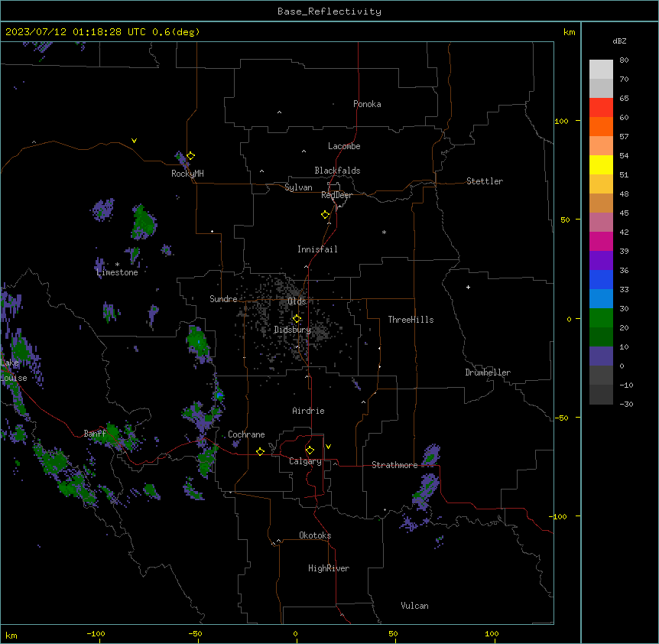Image resolution: width=659 pixels, height=644 pixels.
Task: Click the green radar echo north of Limestone
Action: click(x=144, y=223)
